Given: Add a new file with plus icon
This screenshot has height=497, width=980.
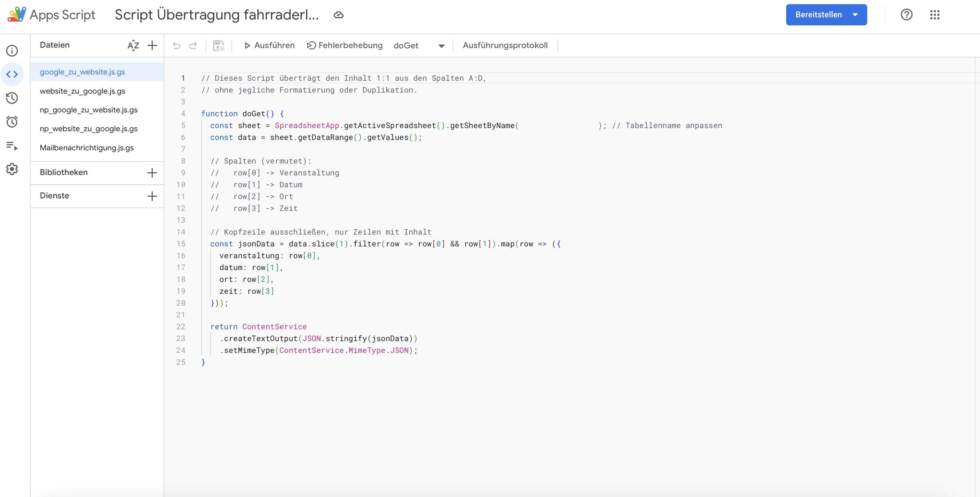Looking at the screenshot, I should tap(152, 45).
